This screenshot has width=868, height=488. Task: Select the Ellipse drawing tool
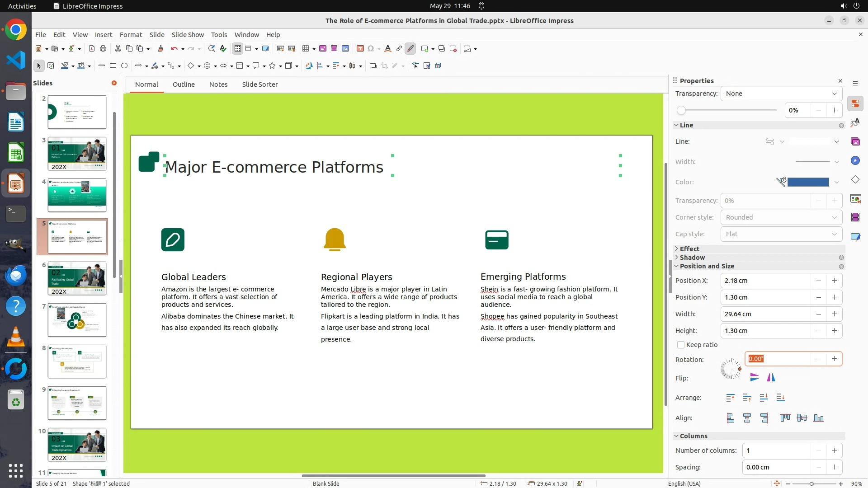124,66
